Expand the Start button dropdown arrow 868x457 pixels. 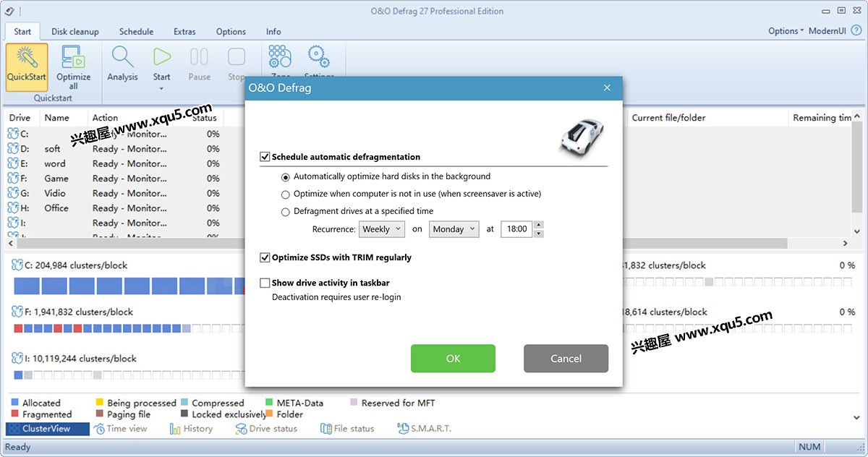(161, 89)
